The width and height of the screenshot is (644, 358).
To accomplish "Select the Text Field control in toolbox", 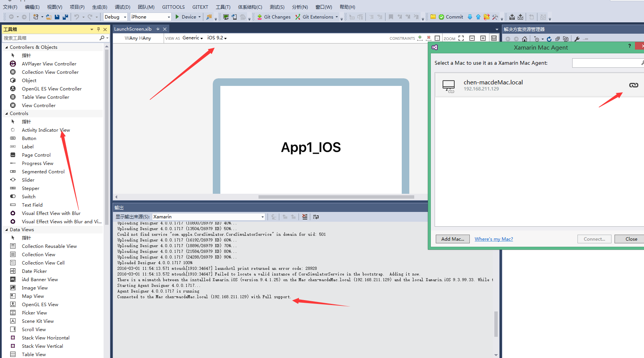I will (32, 205).
